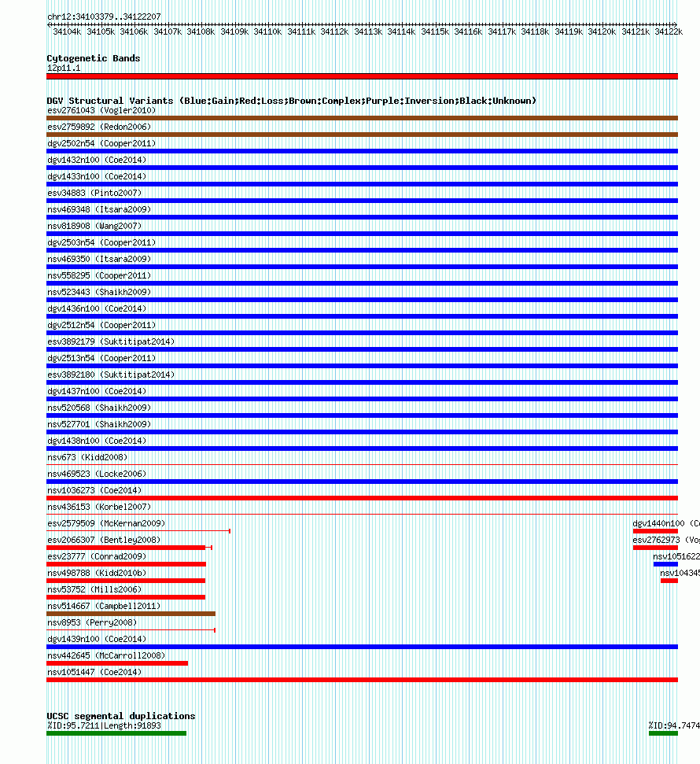Click dgv1436n100 (Coe2014) label
Image resolution: width=700 pixels, height=764 pixels.
pyautogui.click(x=97, y=309)
